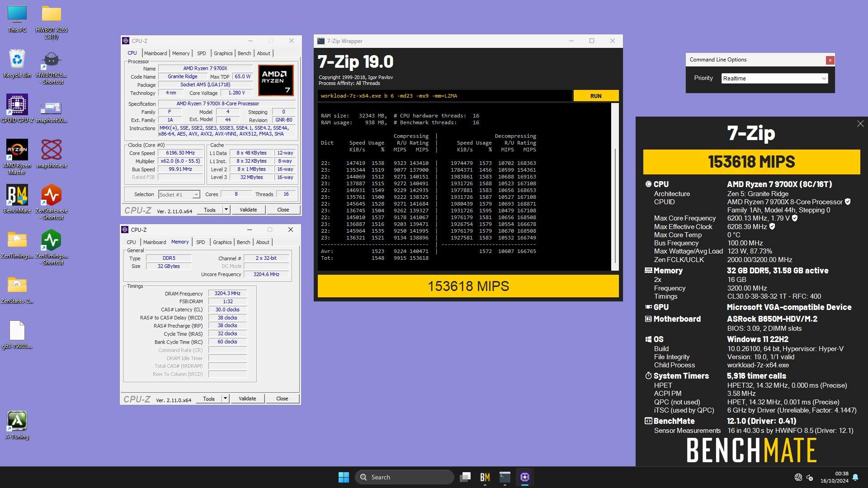Open the Windows Start button
The image size is (868, 488).
pyautogui.click(x=344, y=477)
